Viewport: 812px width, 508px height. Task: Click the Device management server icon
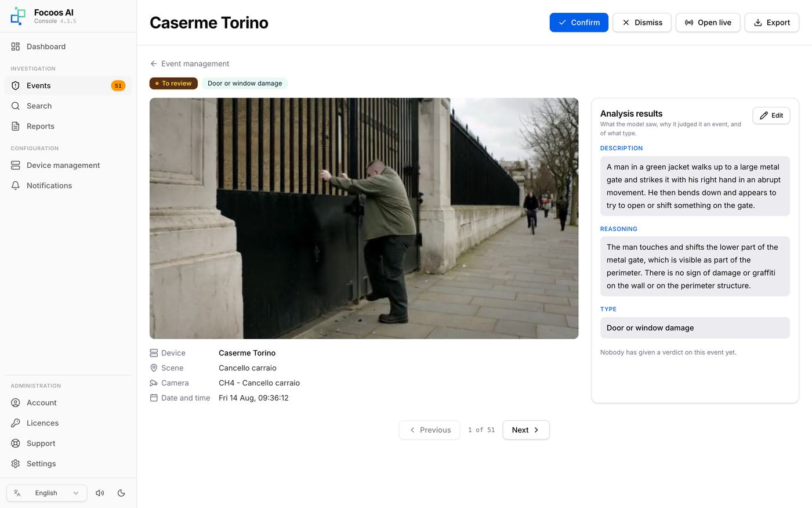[16, 165]
